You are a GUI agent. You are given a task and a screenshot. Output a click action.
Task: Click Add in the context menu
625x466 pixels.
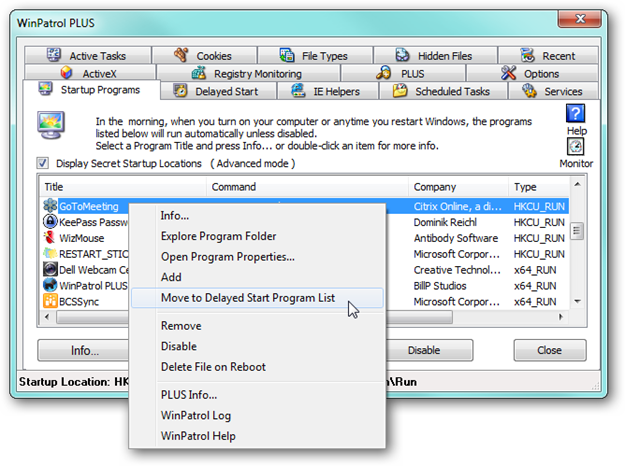pos(257,277)
